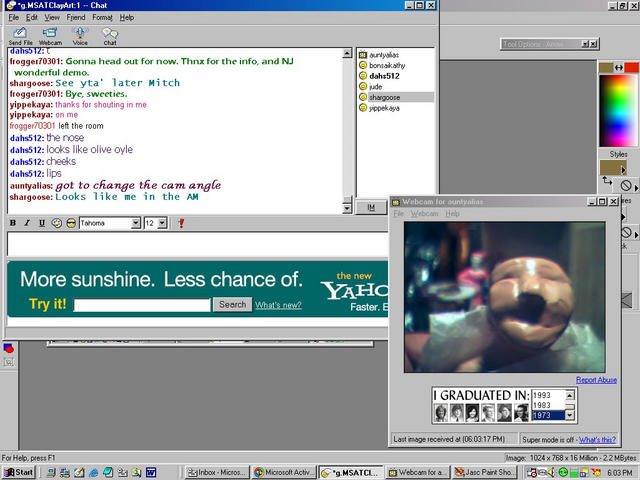Click scroll down arrow of chat history
Viewport: 640px width, 480px height.
tap(347, 208)
